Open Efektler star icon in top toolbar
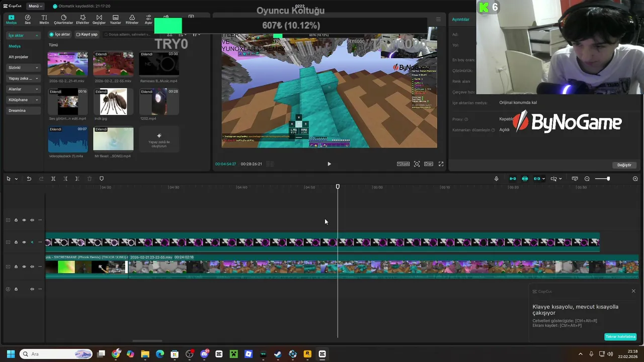The width and height of the screenshot is (644, 362). pyautogui.click(x=83, y=19)
